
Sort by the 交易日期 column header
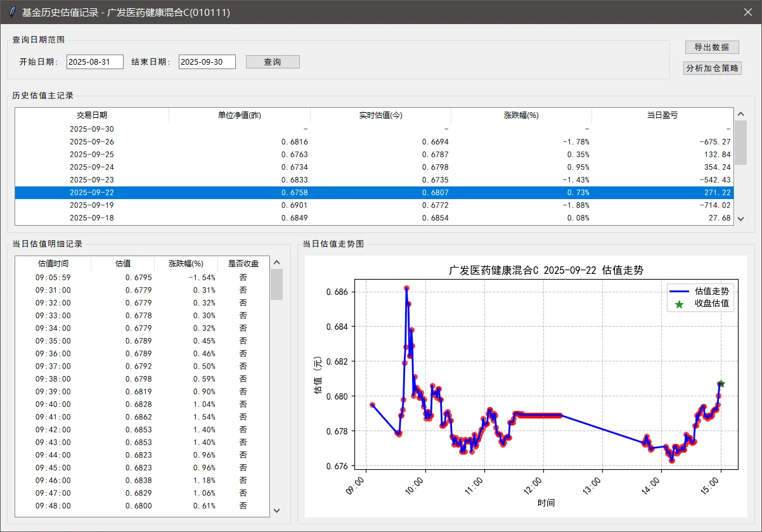click(91, 115)
